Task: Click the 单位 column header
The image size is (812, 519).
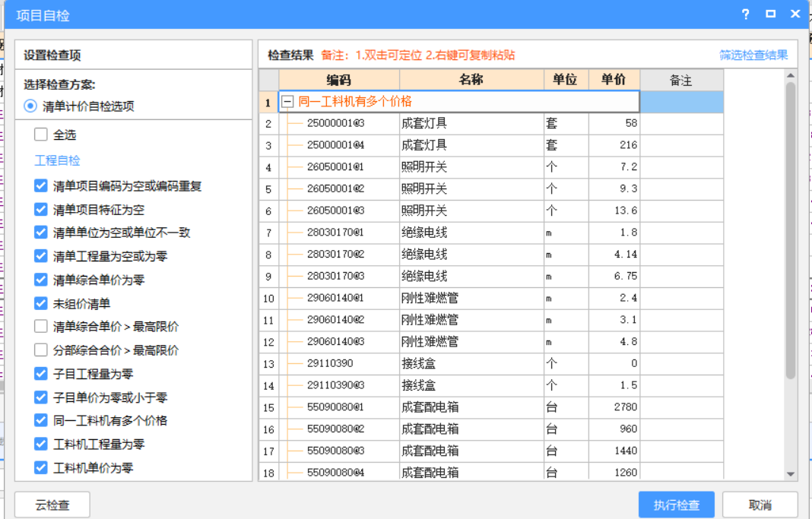Action: (566, 80)
